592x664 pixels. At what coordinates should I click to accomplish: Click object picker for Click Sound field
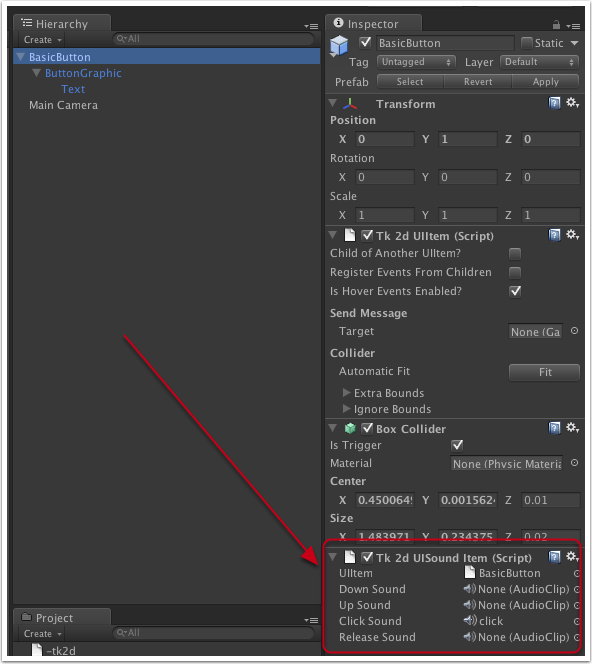pos(576,621)
